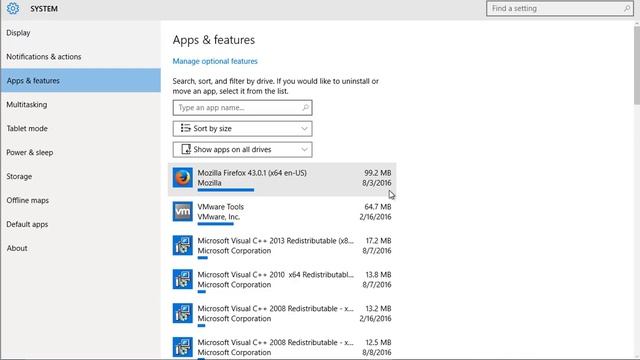Viewport: 640px width, 360px height.
Task: Click the Settings gear icon beside SYSTEM
Action: [13, 8]
